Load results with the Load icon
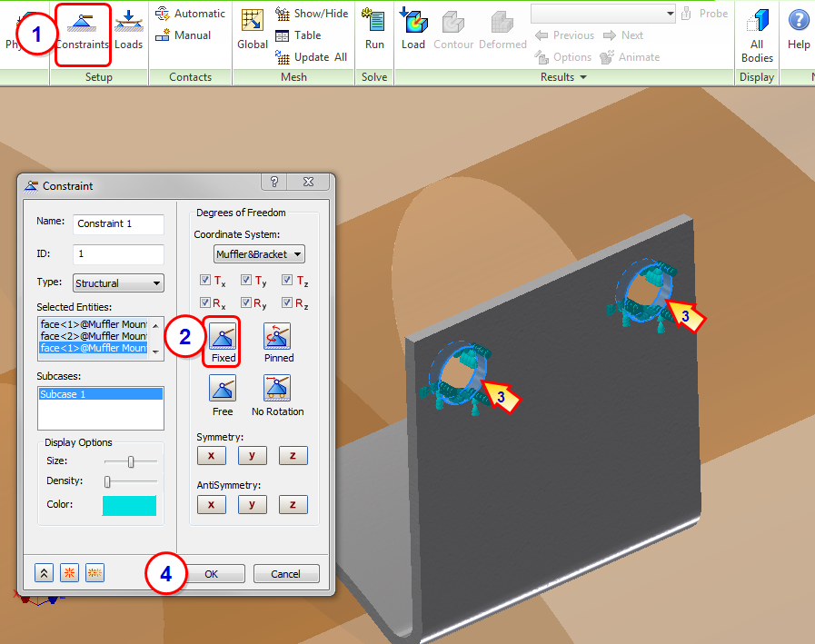This screenshot has width=815, height=644. (x=413, y=30)
